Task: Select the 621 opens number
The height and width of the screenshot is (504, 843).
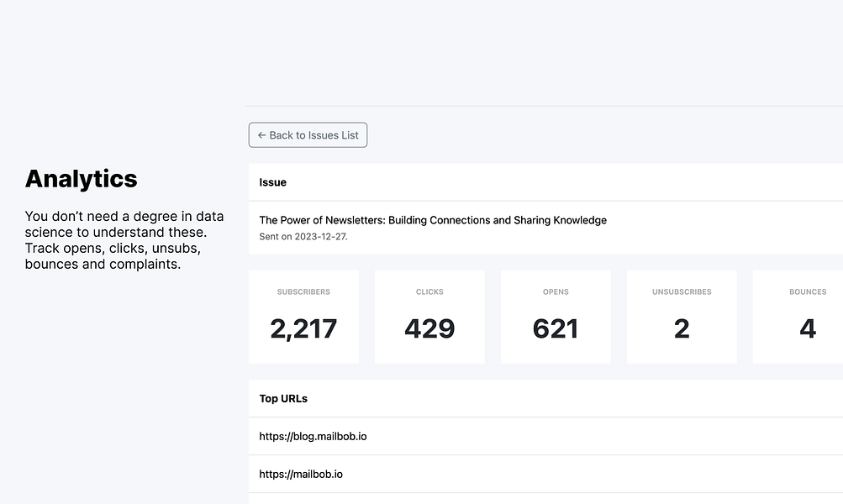Action: (x=556, y=328)
